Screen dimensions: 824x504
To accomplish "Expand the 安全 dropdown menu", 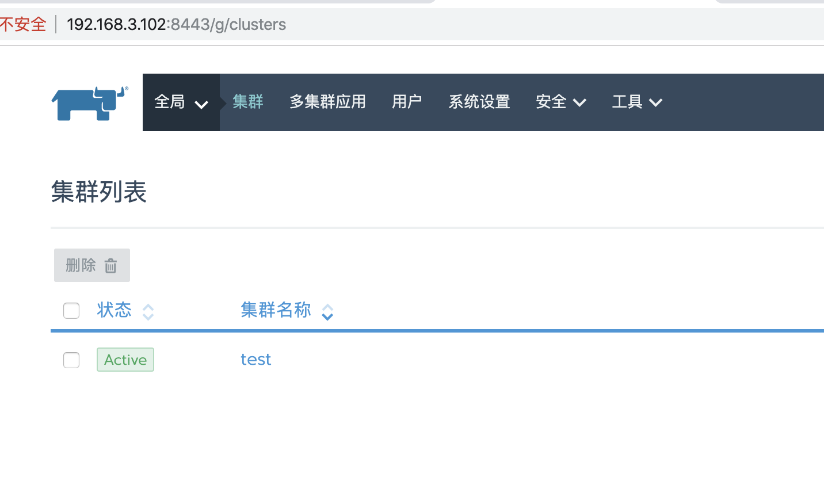I will (x=561, y=102).
